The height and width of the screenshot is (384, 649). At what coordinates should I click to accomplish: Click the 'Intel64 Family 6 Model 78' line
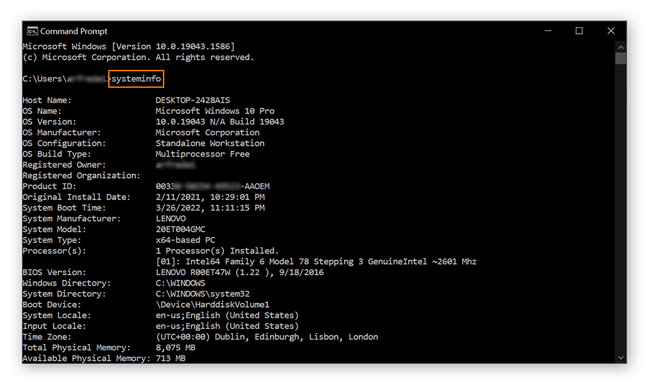click(316, 262)
